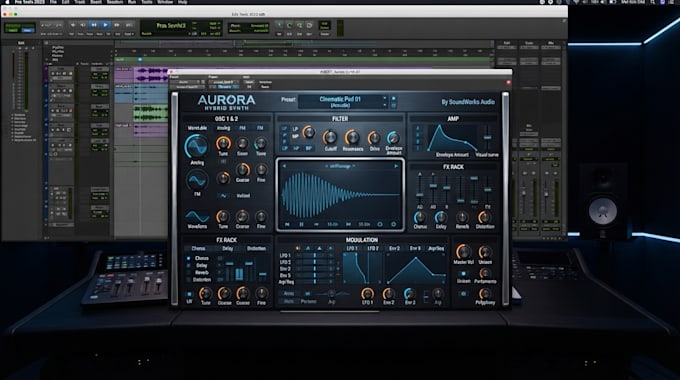The width and height of the screenshot is (680, 380).
Task: Pause the Aurora waveform preview
Action: 301,224
